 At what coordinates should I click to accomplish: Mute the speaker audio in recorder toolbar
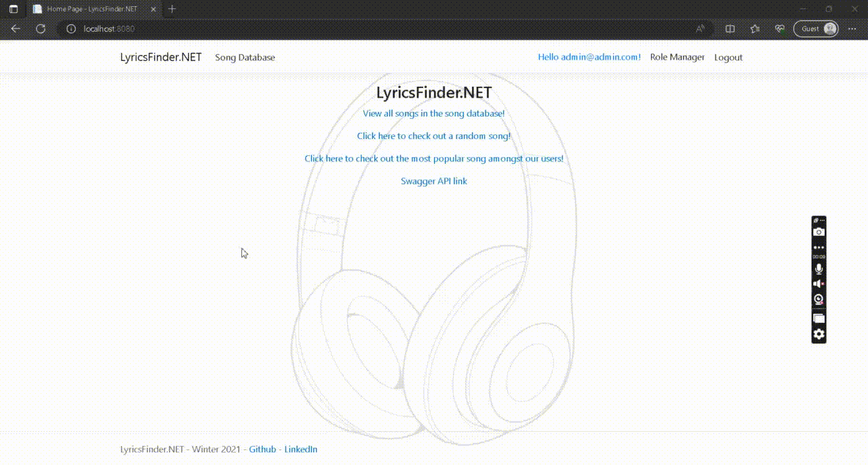coord(818,284)
